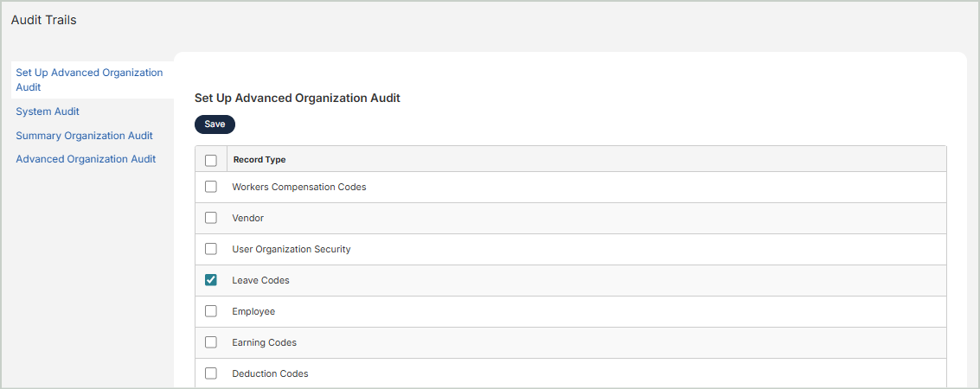
Task: Enable auditing for the Employee checkbox
Action: tap(210, 311)
